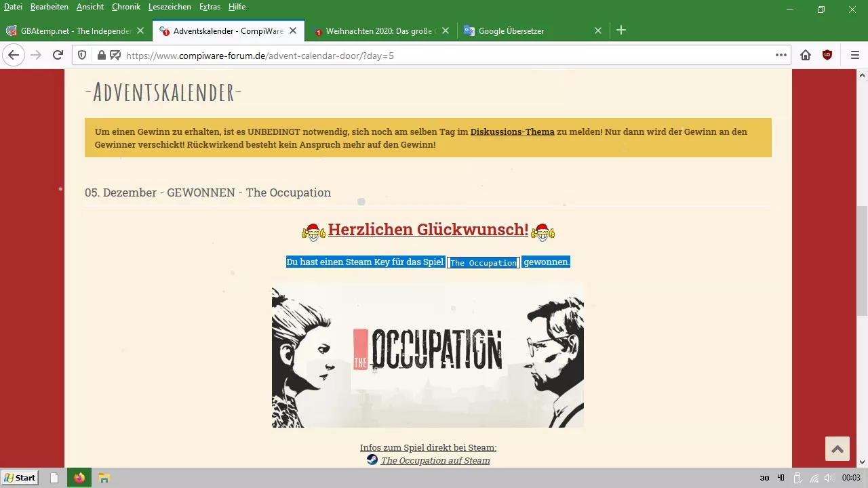The image size is (868, 488).
Task: Click the 'Du hast einen Steam Key' text
Action: click(365, 262)
